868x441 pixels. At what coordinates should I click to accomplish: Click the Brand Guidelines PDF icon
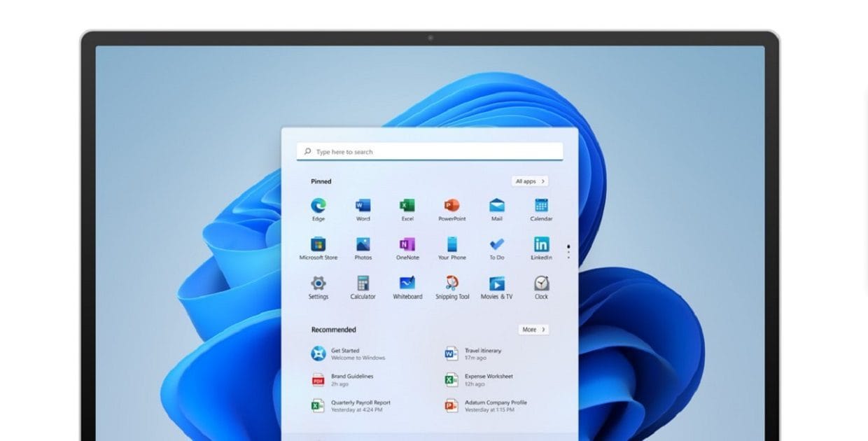point(318,379)
